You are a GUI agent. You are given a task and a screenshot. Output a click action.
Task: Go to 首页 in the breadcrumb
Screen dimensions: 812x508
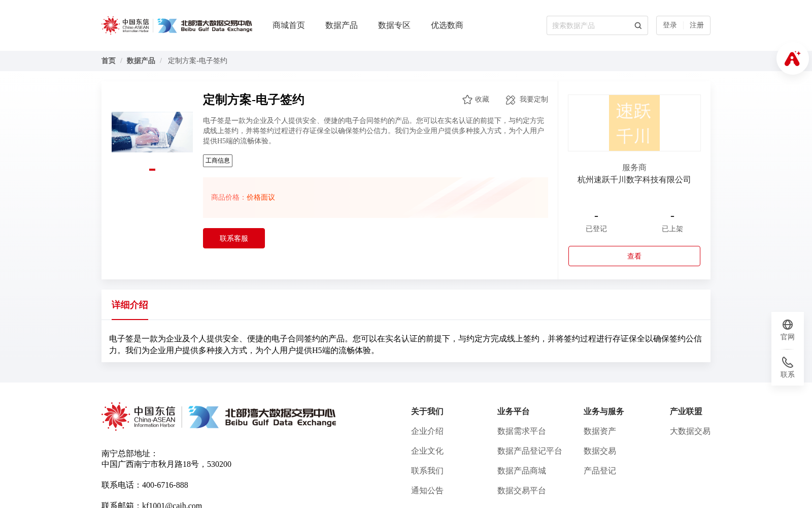point(109,61)
